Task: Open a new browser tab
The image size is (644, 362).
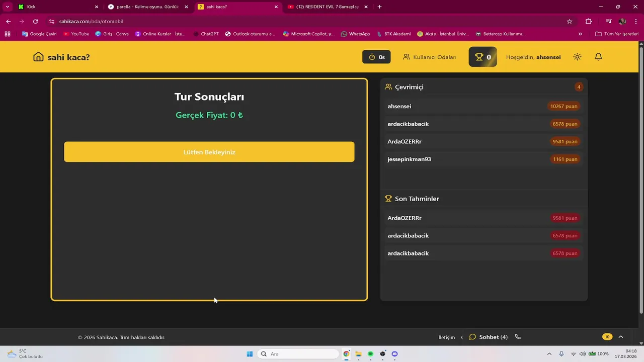Action: (379, 7)
